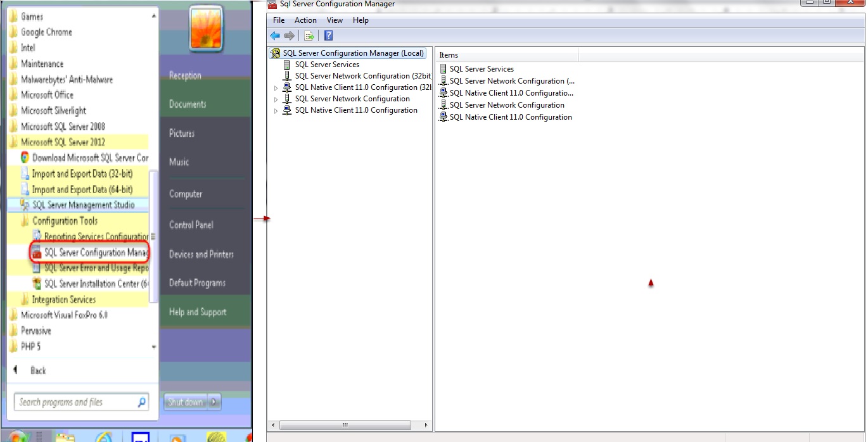The width and height of the screenshot is (868, 442).
Task: Open the PHP 5 folder
Action: [x=30, y=346]
